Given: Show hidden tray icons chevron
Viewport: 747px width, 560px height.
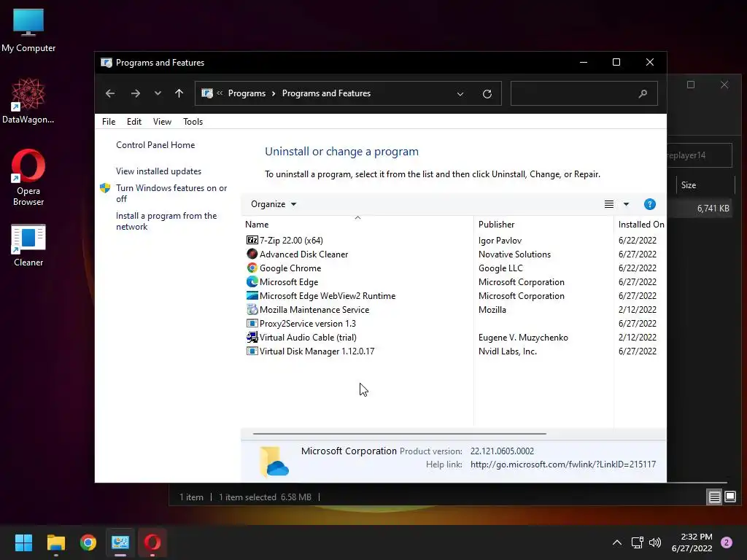Looking at the screenshot, I should pos(617,542).
